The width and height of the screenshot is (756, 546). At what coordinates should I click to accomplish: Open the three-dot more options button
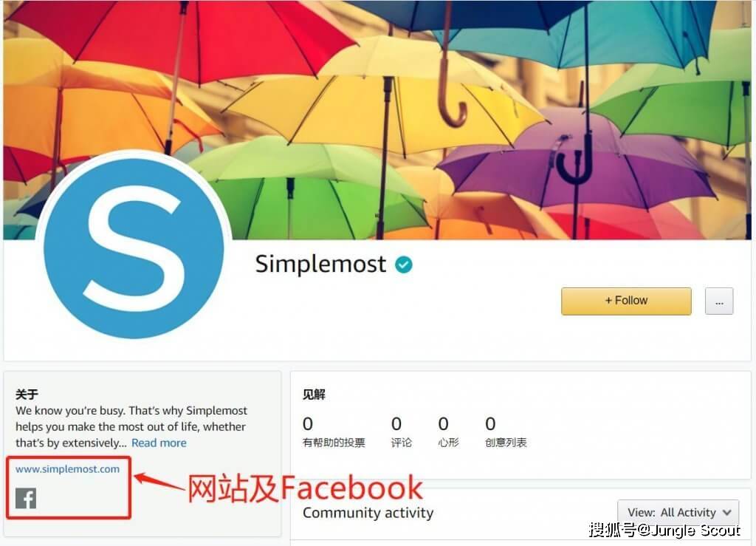(719, 301)
